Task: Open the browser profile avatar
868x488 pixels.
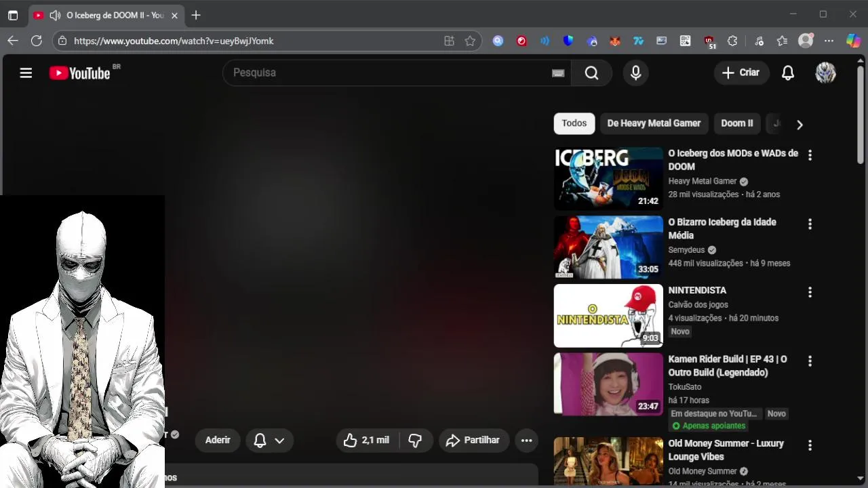Action: coord(806,41)
